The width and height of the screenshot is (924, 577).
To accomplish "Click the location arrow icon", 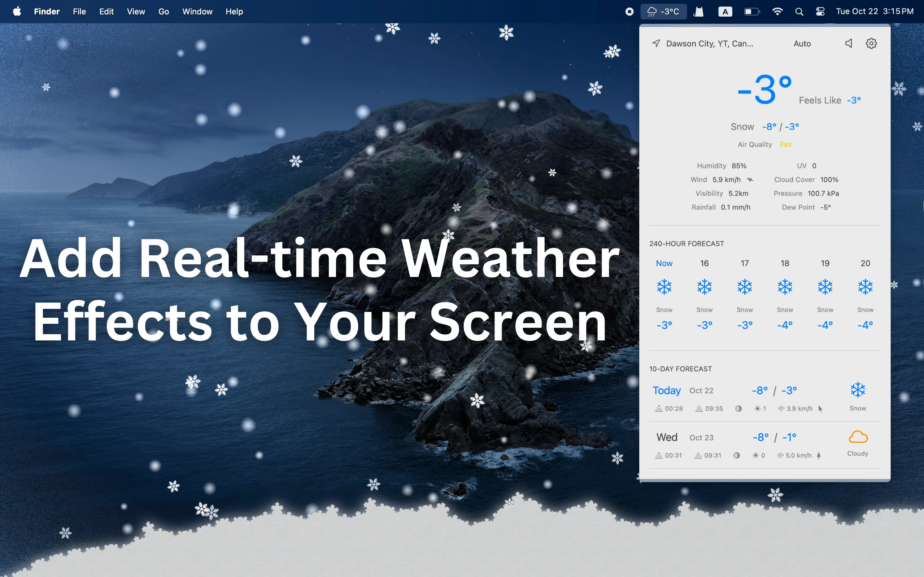I will pyautogui.click(x=656, y=44).
